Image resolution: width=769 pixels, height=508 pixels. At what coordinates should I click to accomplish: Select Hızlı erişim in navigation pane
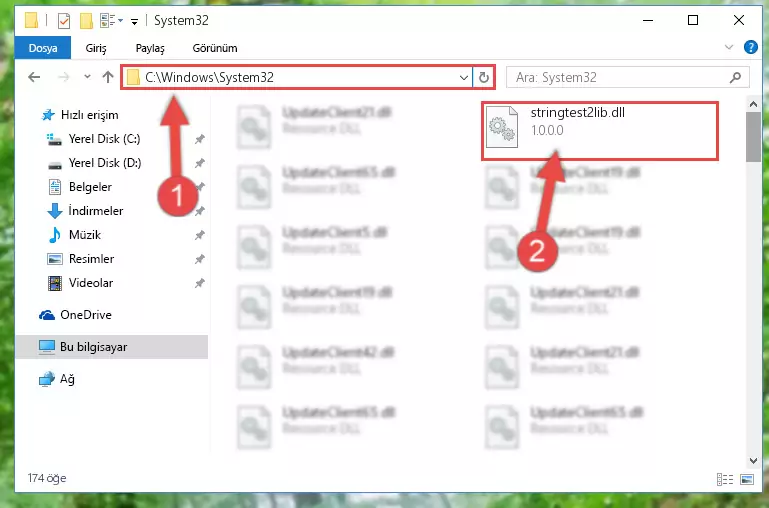89,115
